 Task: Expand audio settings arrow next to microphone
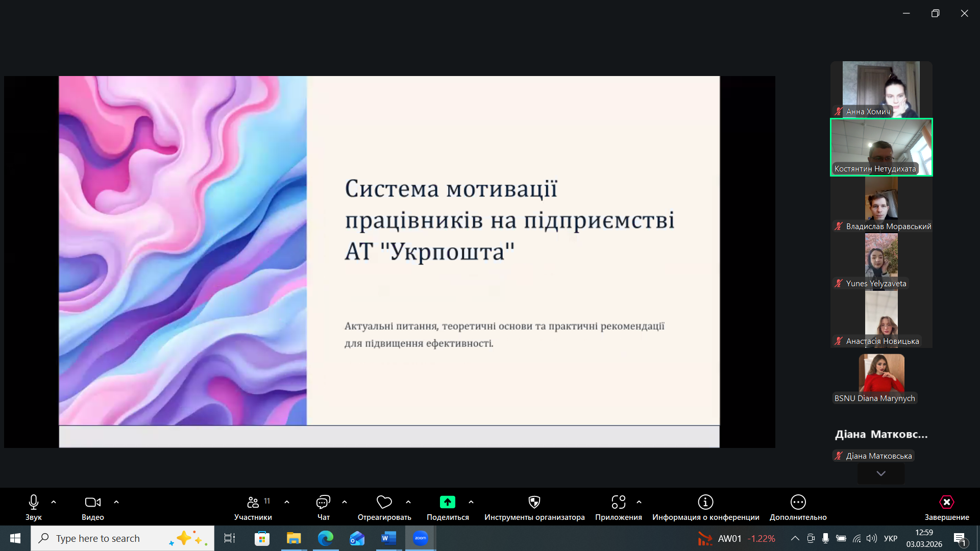coord(54,502)
